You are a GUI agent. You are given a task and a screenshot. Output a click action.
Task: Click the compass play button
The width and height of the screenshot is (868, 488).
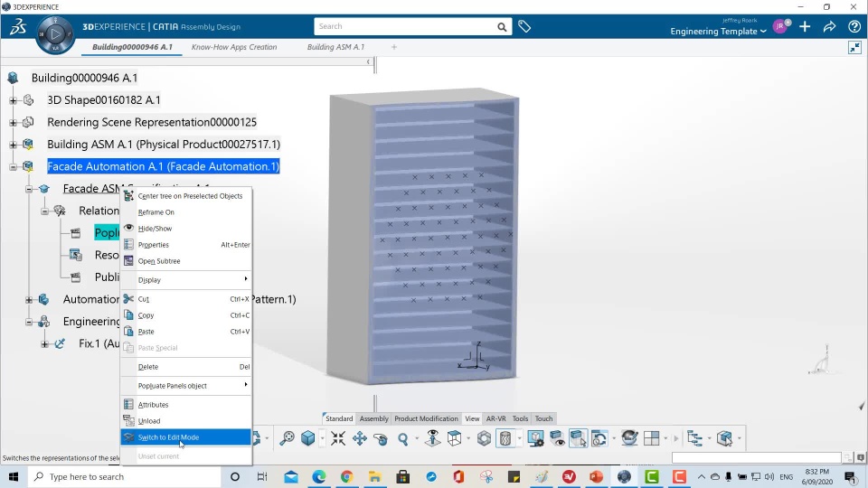pyautogui.click(x=55, y=35)
